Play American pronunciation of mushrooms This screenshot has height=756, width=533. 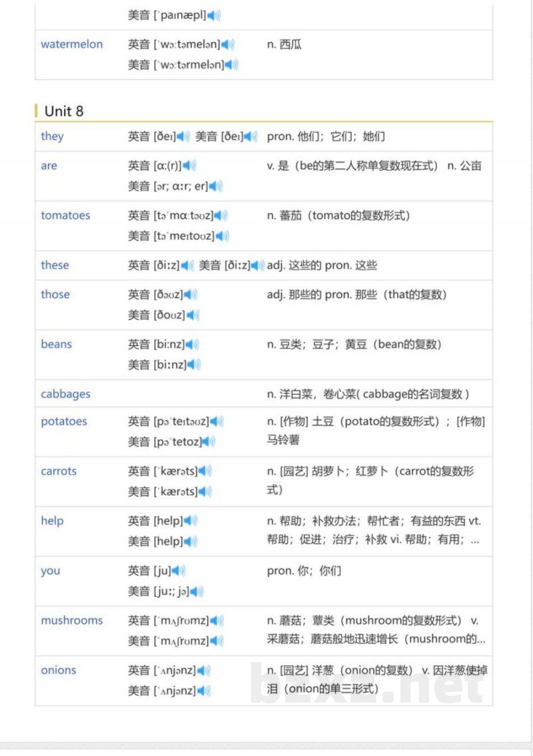tap(217, 640)
